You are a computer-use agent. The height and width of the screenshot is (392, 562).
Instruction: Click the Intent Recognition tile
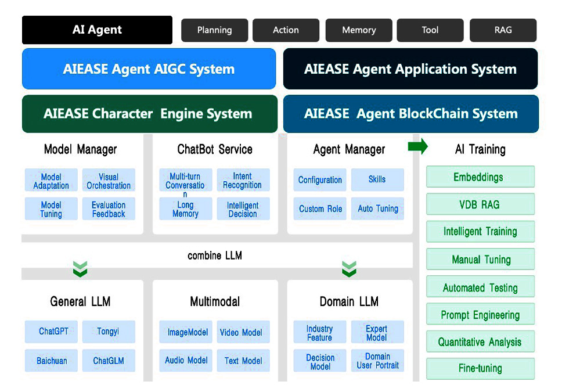click(x=243, y=180)
